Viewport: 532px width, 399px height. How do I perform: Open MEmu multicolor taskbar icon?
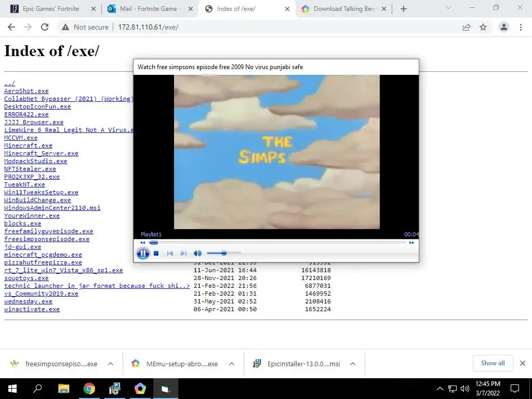pos(140,389)
